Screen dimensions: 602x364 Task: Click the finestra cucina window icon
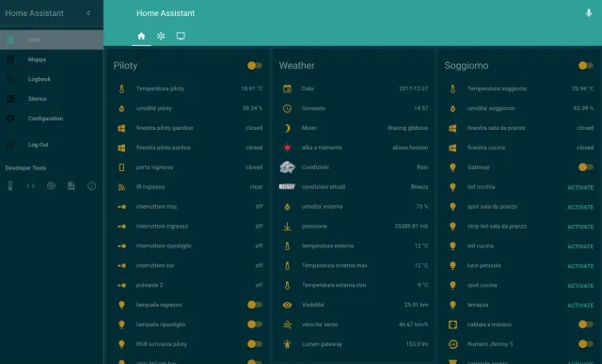click(452, 148)
